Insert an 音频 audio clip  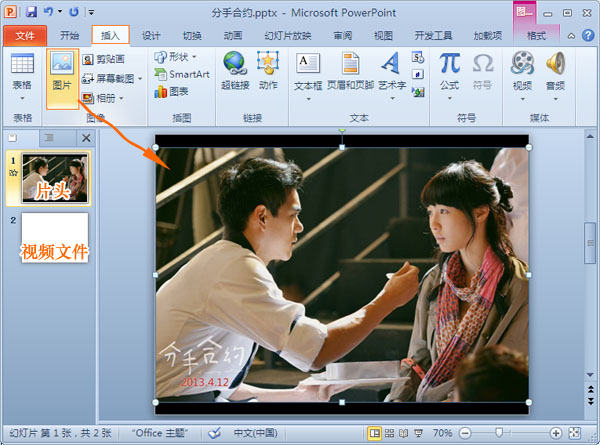[x=555, y=77]
